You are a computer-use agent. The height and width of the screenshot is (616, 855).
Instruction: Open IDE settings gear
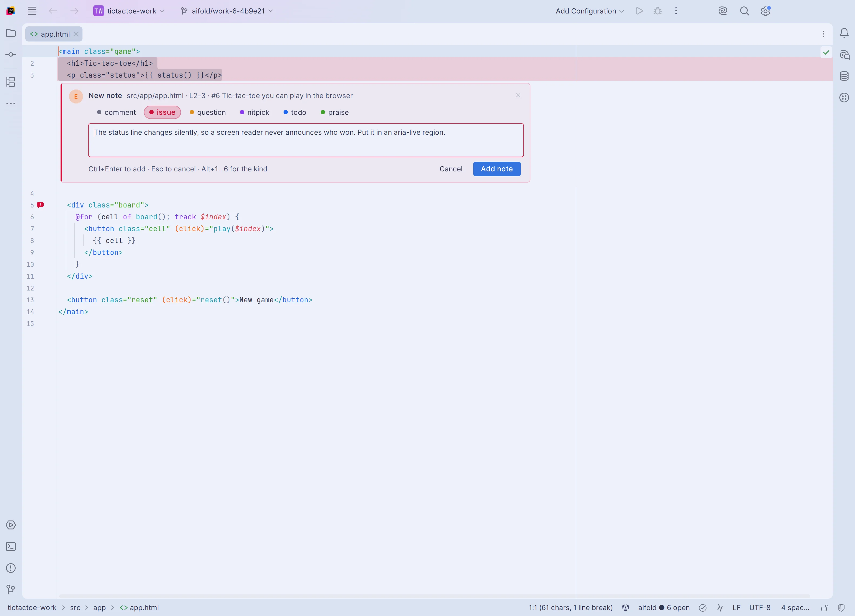(x=765, y=11)
